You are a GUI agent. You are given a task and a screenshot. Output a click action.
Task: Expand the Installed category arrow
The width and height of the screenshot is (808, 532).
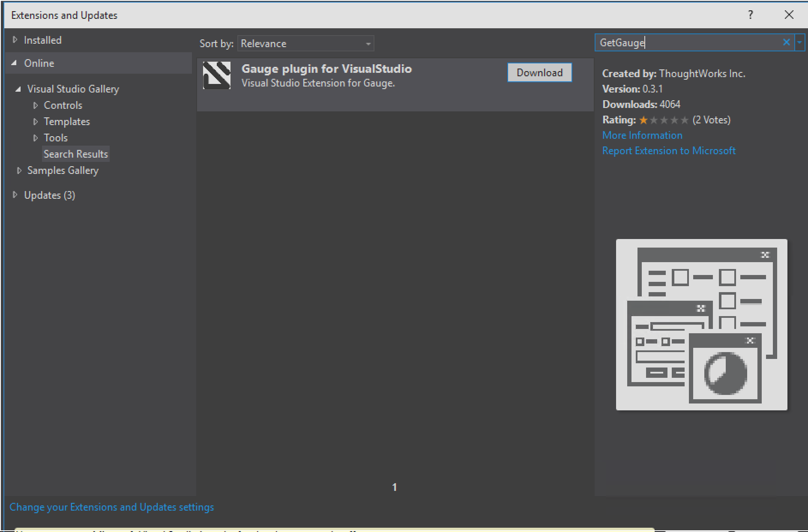click(15, 40)
